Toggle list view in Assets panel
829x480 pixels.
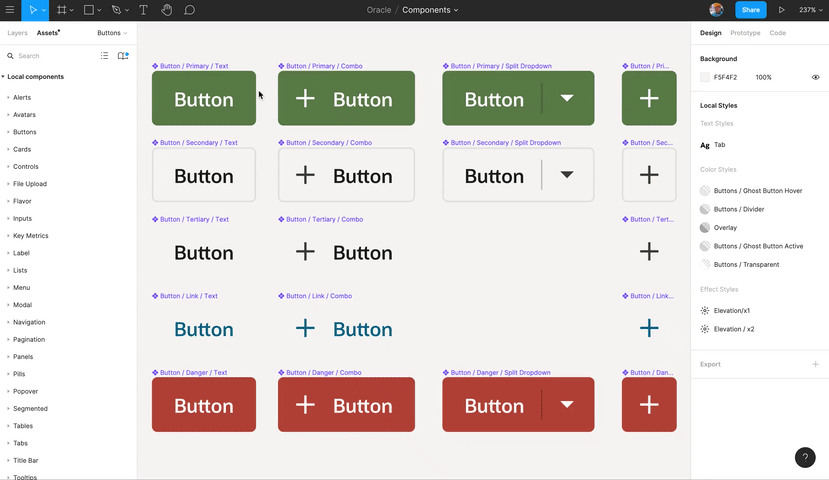pos(104,56)
